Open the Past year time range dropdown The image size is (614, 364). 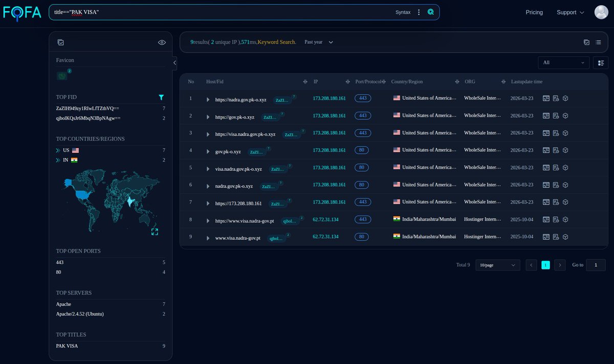(319, 42)
